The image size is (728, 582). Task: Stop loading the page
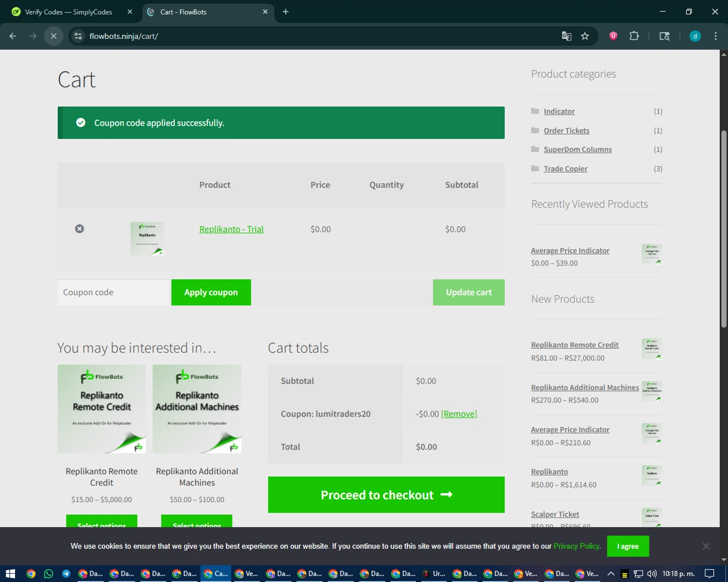tap(53, 36)
